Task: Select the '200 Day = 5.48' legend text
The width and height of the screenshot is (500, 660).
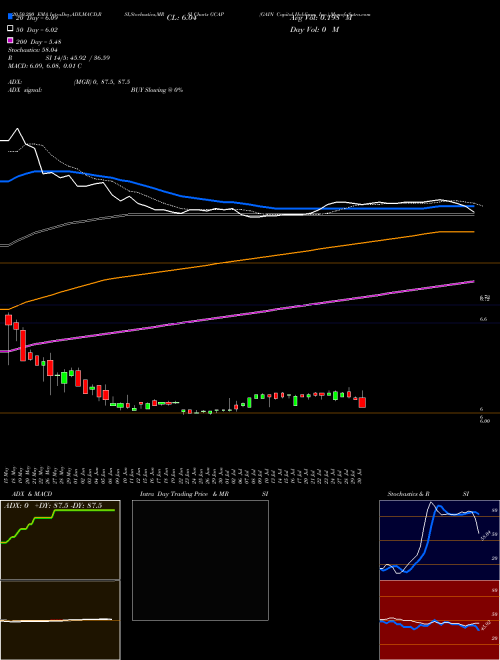Action: point(39,42)
